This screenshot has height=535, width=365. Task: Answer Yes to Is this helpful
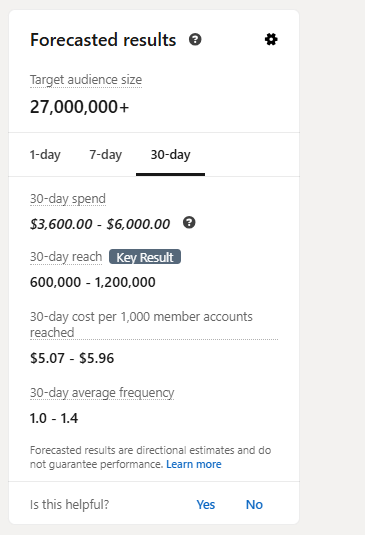[x=206, y=505]
